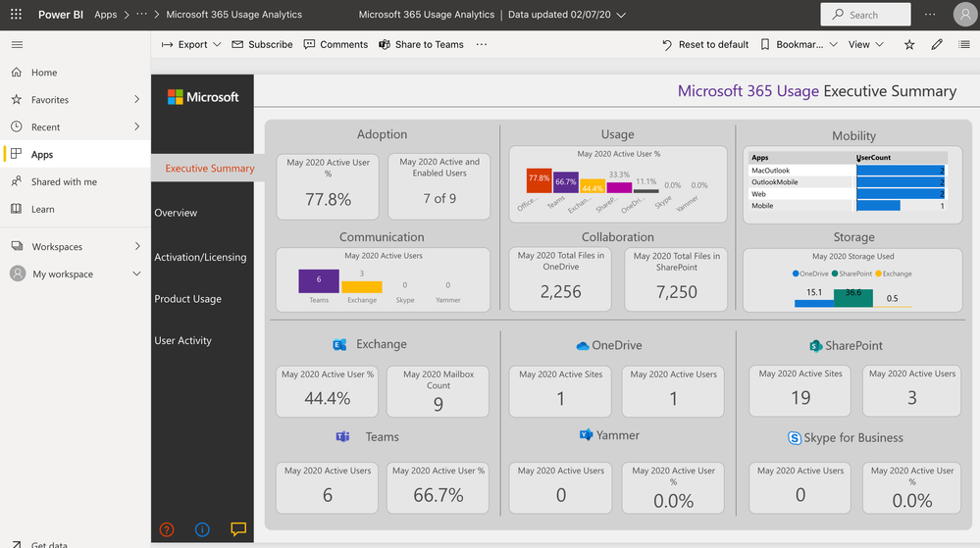This screenshot has height=548, width=980.
Task: Select the MacOutlook row in Mobility table
Action: [x=848, y=171]
